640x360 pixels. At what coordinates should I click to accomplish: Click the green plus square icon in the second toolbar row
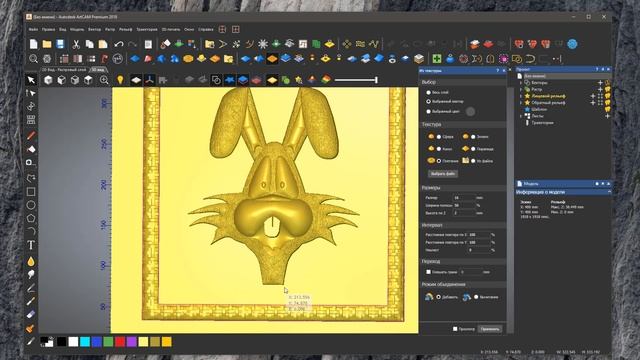pos(437,59)
